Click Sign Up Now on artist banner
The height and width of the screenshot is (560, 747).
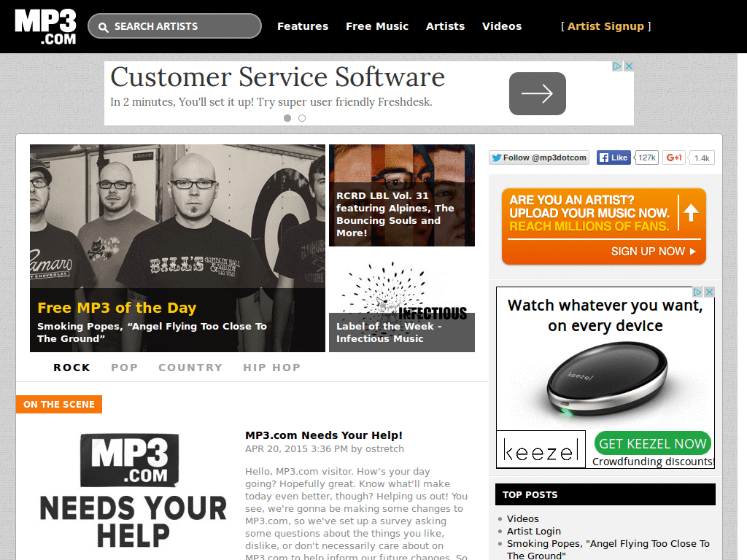[x=653, y=252]
